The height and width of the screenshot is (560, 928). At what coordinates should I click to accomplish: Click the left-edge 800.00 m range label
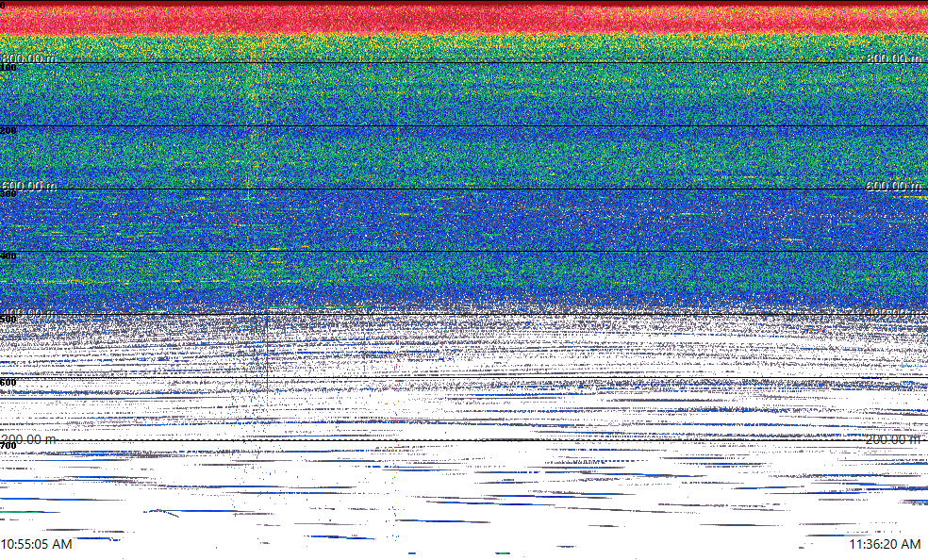29,58
